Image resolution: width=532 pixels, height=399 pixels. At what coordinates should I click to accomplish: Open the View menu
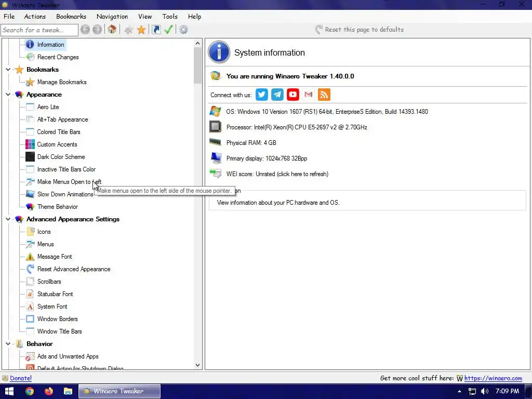(145, 16)
